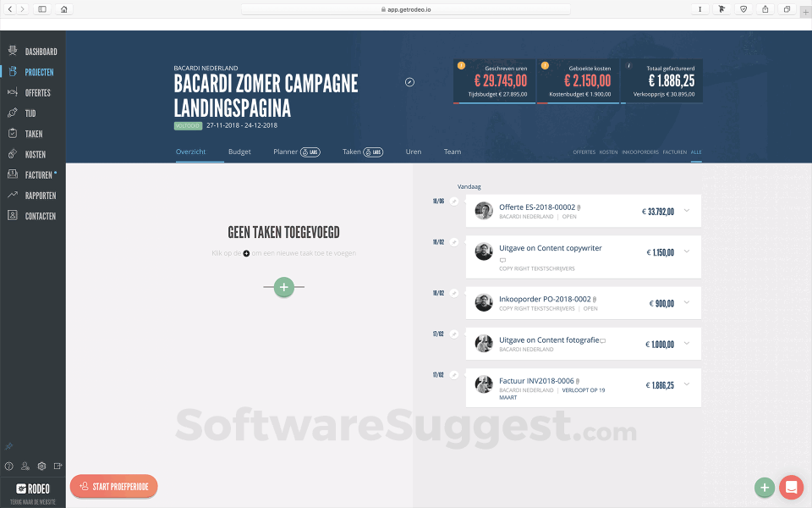Switch to the Overzicht tab
The image size is (812, 508).
point(190,152)
